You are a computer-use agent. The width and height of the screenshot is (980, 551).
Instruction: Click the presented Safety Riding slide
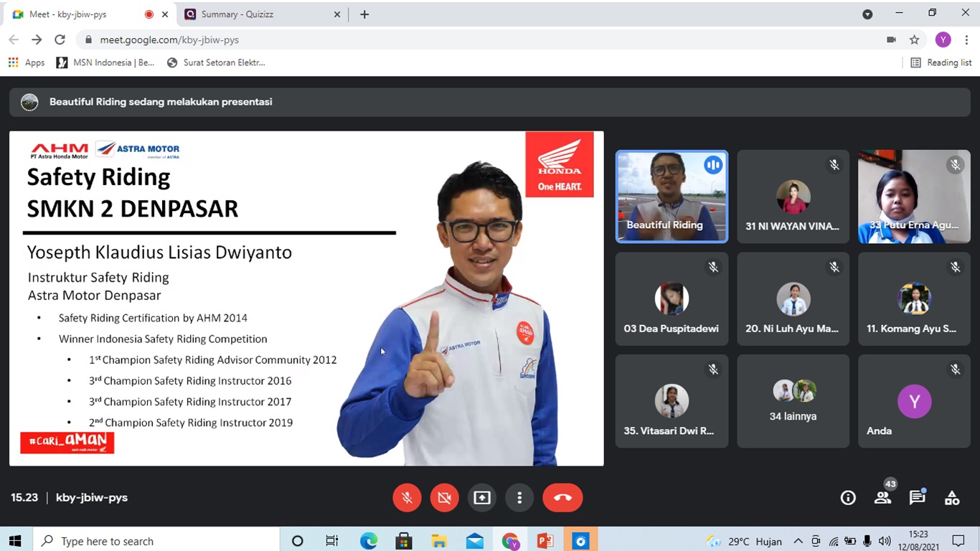(306, 298)
